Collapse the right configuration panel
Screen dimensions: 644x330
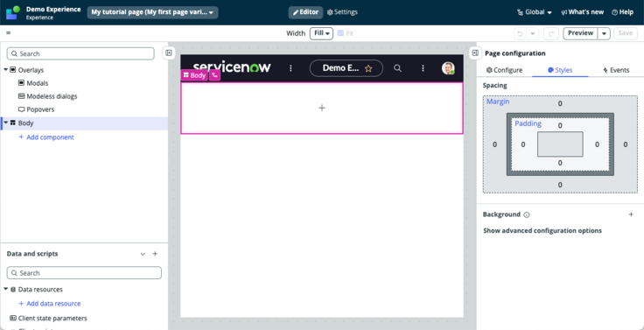pos(475,53)
